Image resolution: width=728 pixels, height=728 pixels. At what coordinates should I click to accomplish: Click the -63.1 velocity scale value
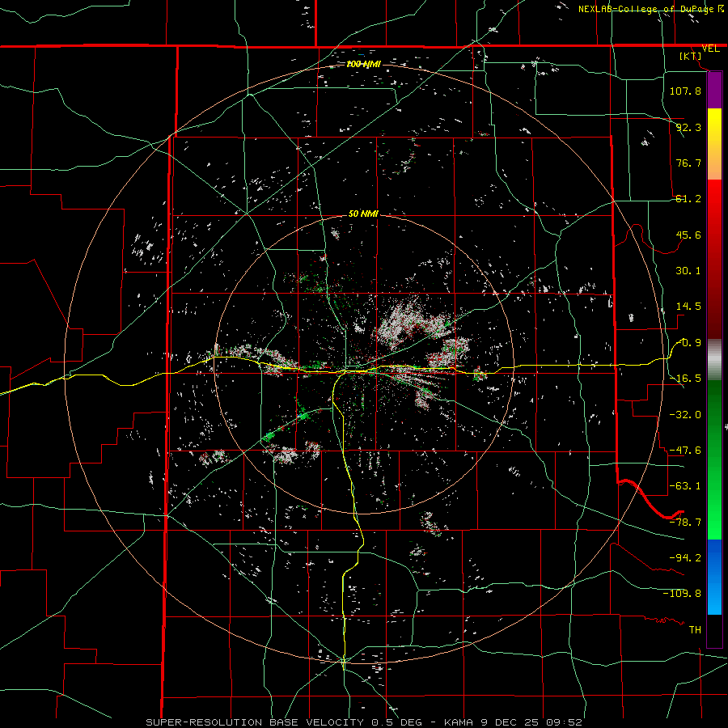(685, 486)
